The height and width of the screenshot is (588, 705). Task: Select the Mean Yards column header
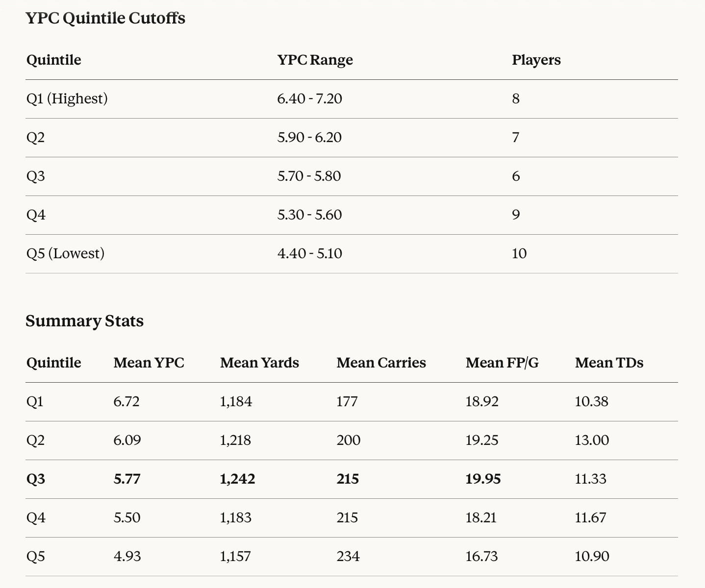[x=259, y=363]
